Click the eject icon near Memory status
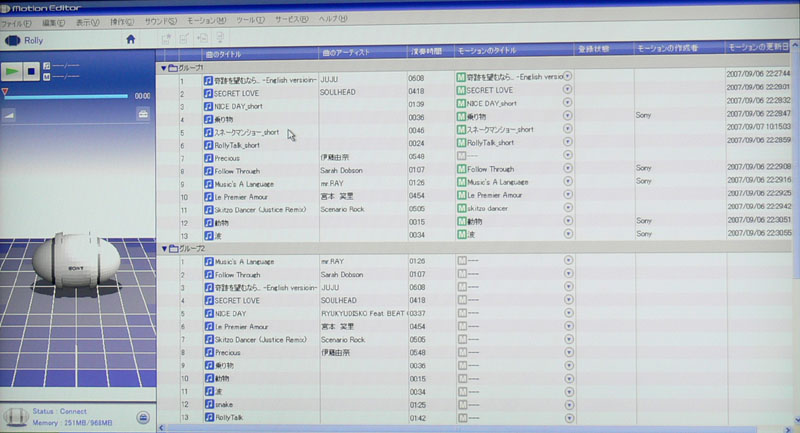 click(x=143, y=418)
